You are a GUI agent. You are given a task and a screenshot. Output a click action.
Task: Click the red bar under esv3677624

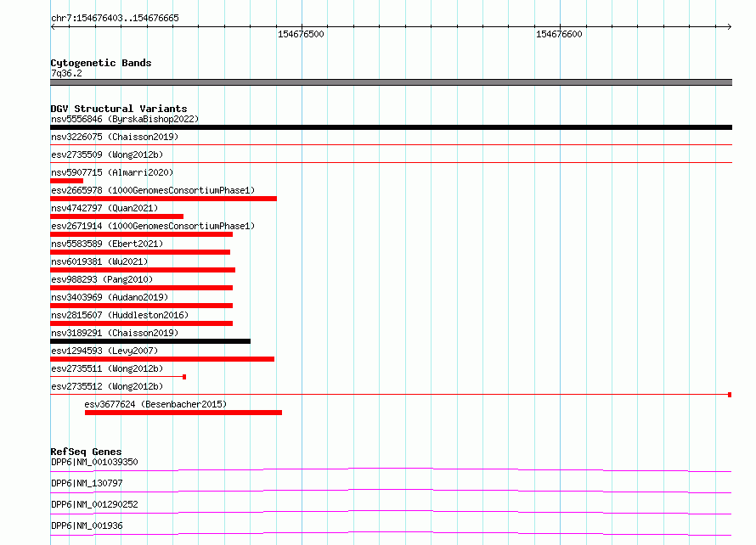point(183,413)
